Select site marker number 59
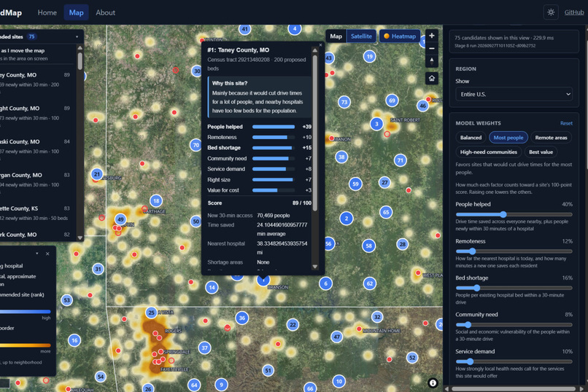This screenshot has height=392, width=588. 355,184
